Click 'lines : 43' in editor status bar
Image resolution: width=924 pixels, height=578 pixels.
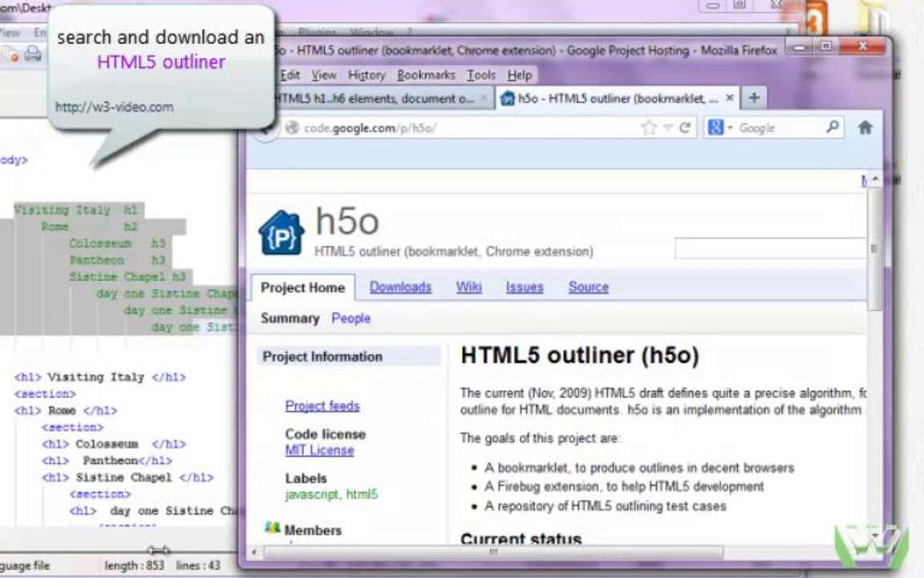tap(198, 566)
